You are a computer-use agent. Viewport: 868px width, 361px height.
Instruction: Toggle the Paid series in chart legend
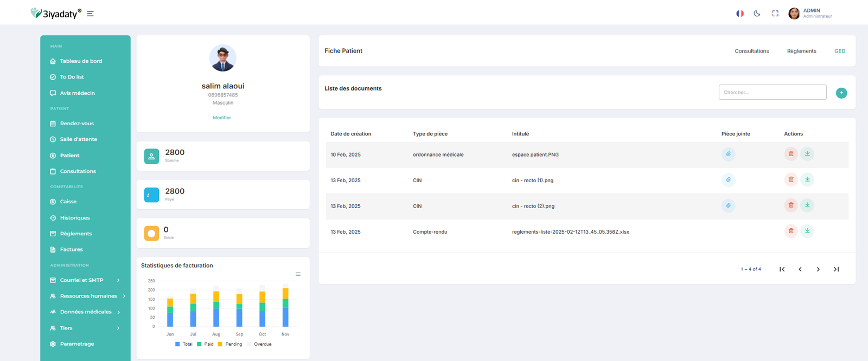click(205, 344)
